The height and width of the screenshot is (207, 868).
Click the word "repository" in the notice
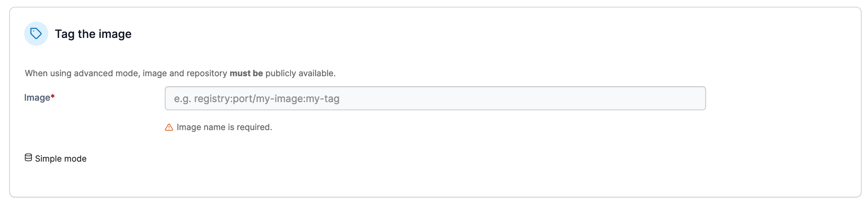207,73
